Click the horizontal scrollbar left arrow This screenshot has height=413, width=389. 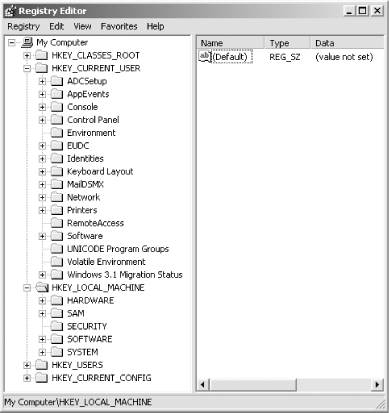coord(203,385)
